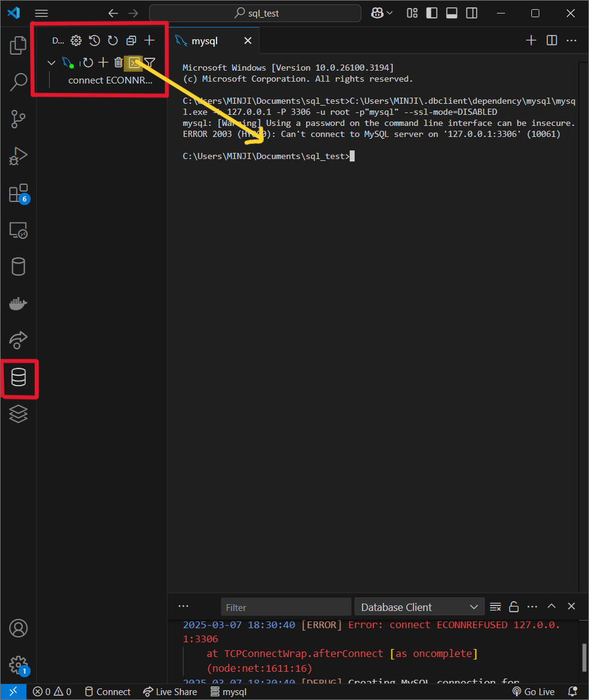Open Manage gear in activity bar
The width and height of the screenshot is (589, 700).
coord(19,665)
